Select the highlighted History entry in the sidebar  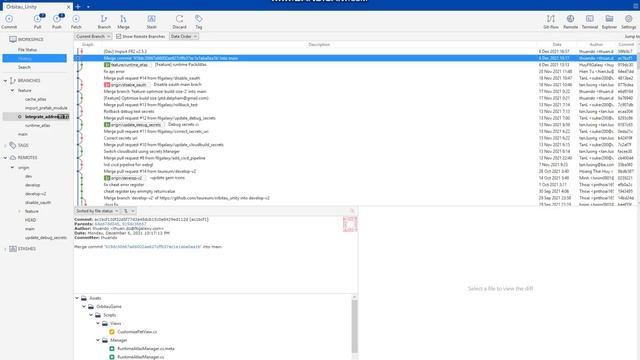pyautogui.click(x=35, y=58)
